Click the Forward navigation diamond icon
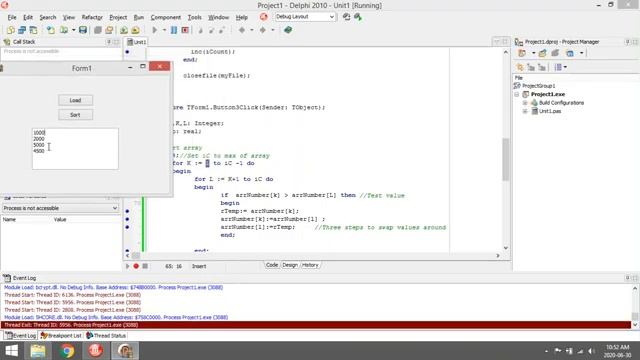 point(263,30)
